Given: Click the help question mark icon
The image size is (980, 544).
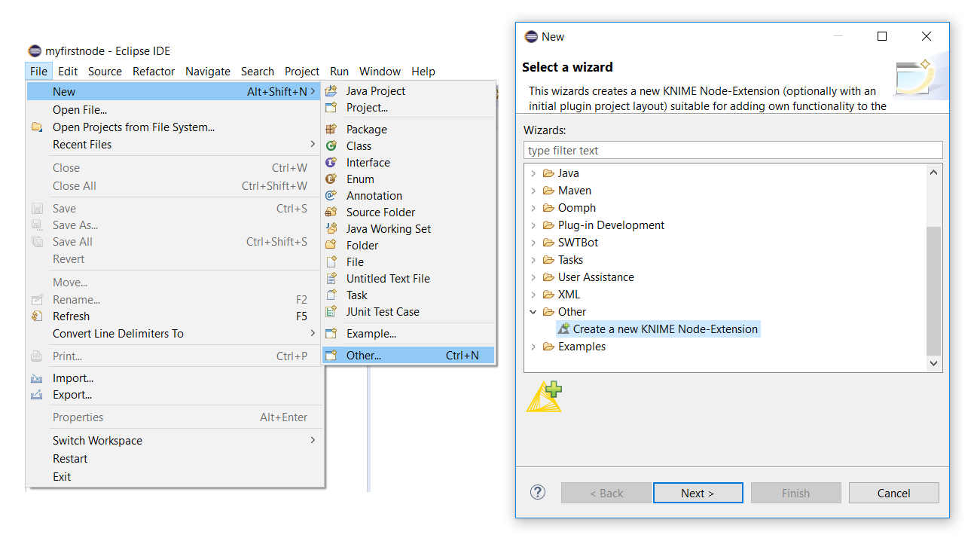Looking at the screenshot, I should (x=538, y=492).
